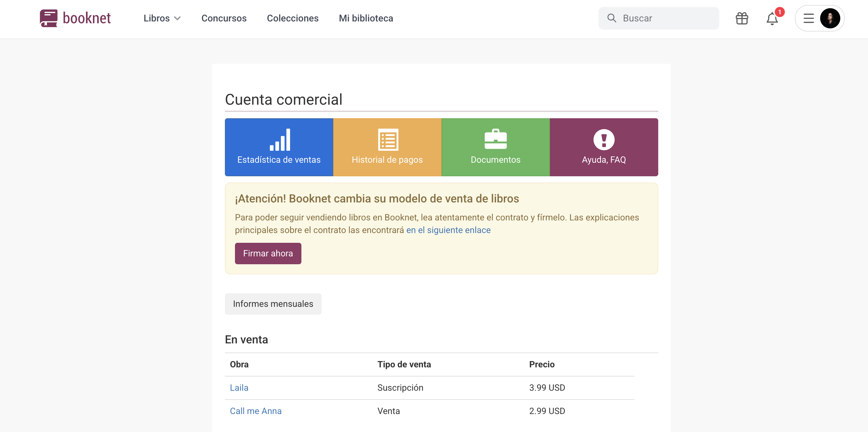The image size is (868, 432).
Task: Open Mi biblioteca page
Action: 366,18
